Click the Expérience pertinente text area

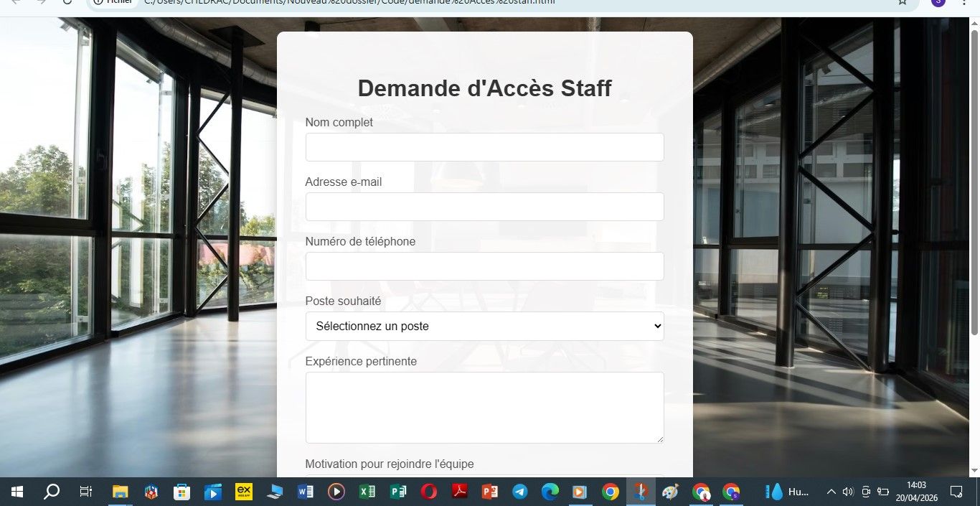484,408
